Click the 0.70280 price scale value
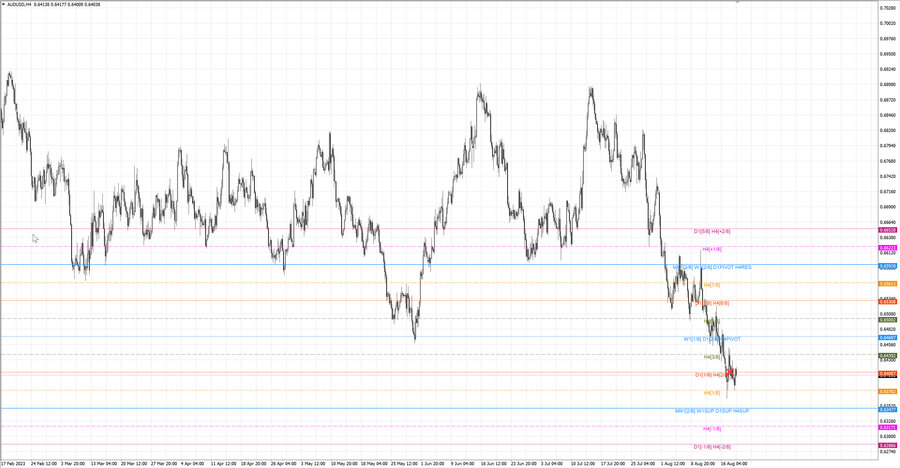Image resolution: width=900 pixels, height=468 pixels. coord(888,8)
